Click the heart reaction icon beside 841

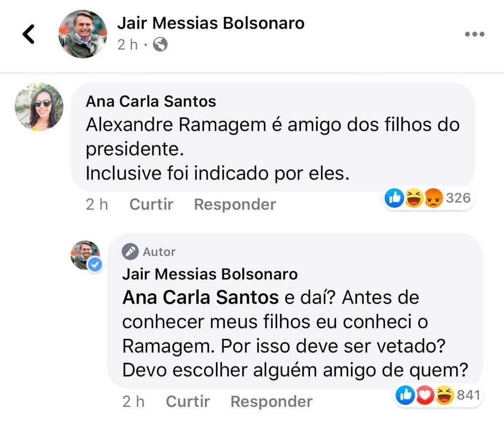[425, 395]
